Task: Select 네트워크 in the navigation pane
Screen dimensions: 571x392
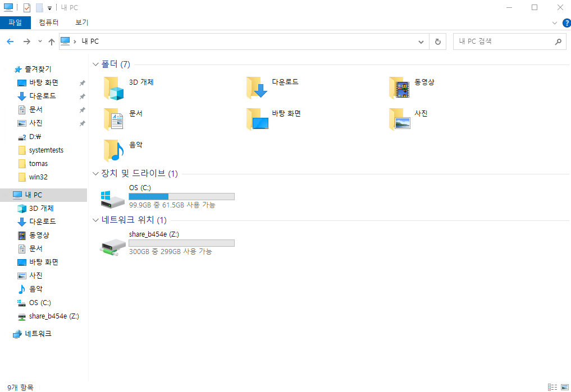Action: 38,334
